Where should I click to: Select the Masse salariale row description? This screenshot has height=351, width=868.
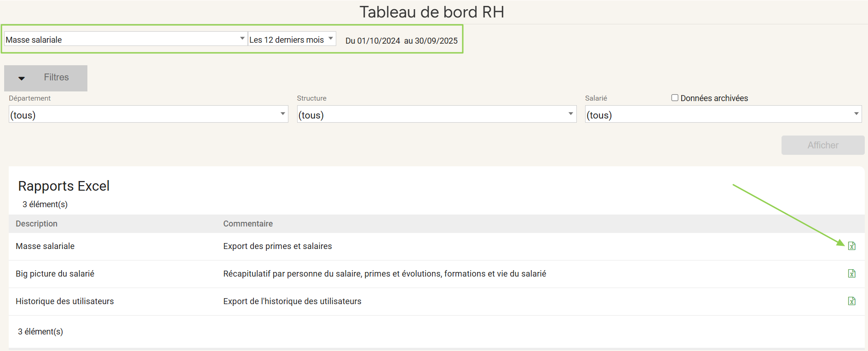click(45, 246)
